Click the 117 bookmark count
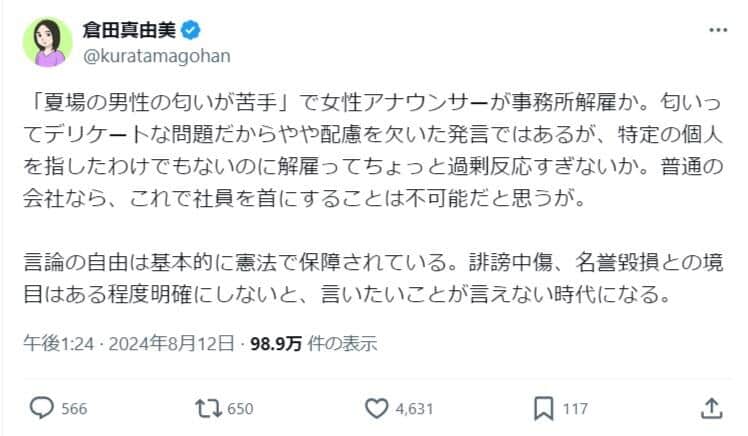 577,408
